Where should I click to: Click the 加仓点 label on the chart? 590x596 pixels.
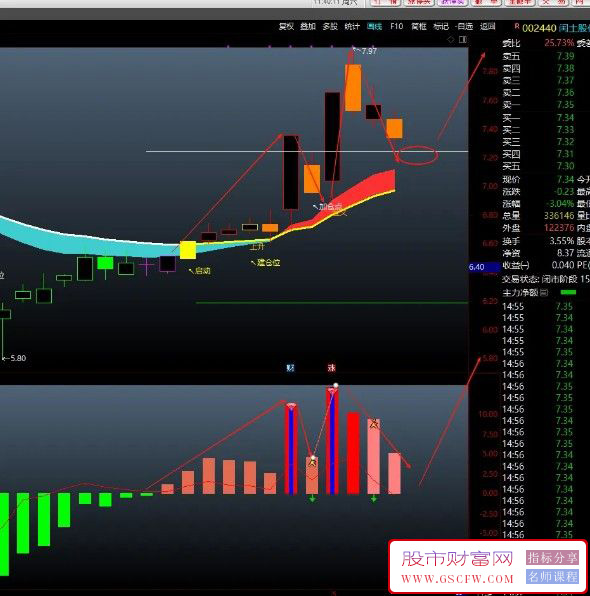coord(330,206)
